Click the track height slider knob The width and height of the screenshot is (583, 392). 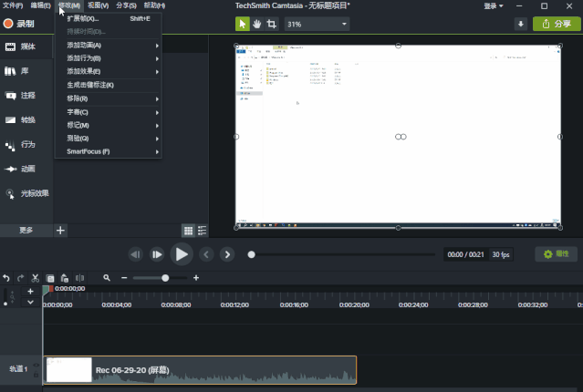pos(5,304)
